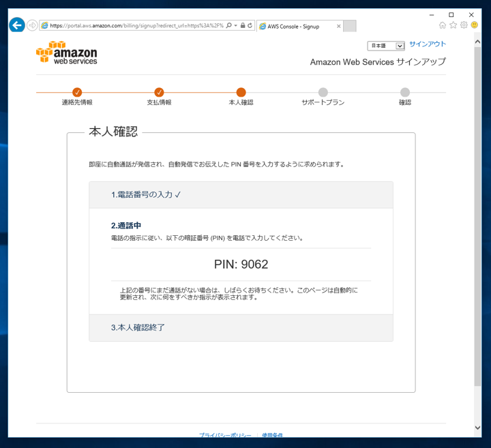This screenshot has width=491, height=448.
Task: Click the 2.通話中 section heading
Action: [126, 226]
